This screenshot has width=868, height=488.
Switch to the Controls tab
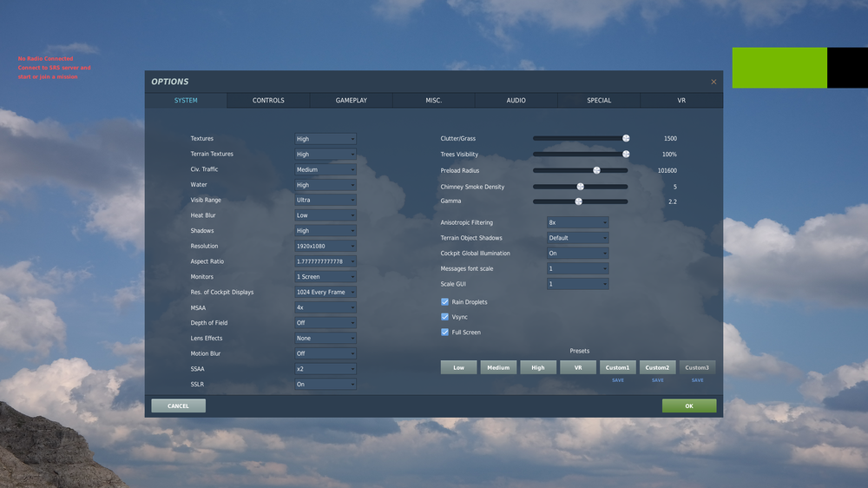click(x=268, y=100)
